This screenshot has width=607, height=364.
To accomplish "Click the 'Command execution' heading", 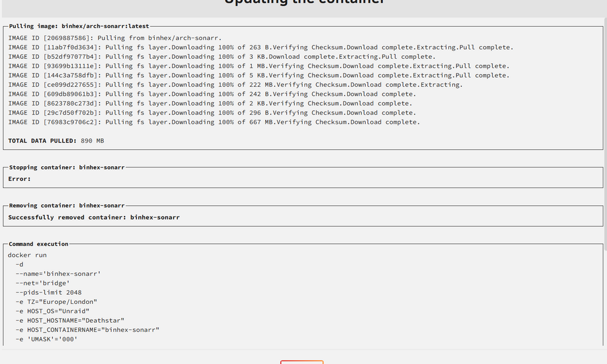I will click(x=38, y=244).
